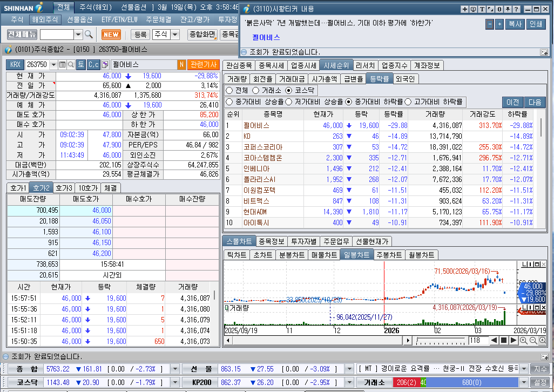Screen dimensions: 554x392
Task: Click the 토 icon button
Action: click(x=81, y=65)
